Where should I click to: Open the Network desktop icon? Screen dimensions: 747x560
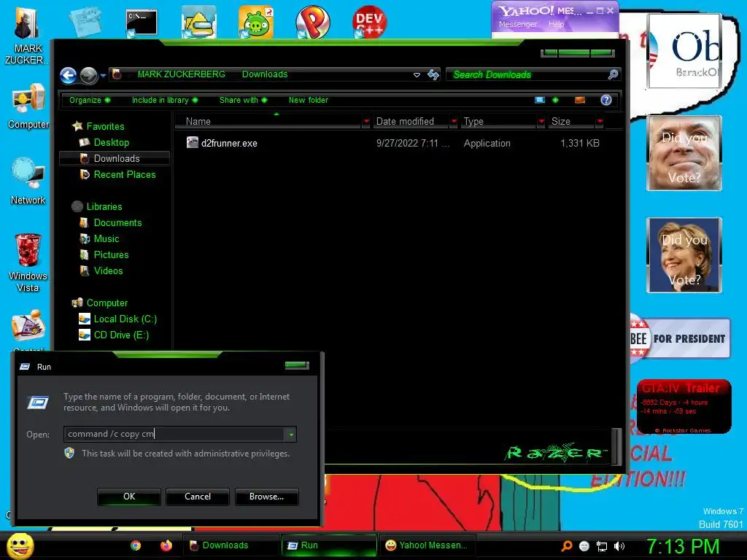(28, 182)
